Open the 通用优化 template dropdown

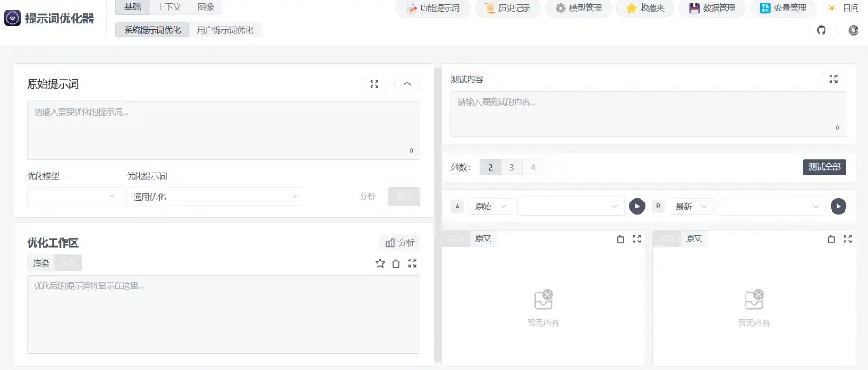214,196
